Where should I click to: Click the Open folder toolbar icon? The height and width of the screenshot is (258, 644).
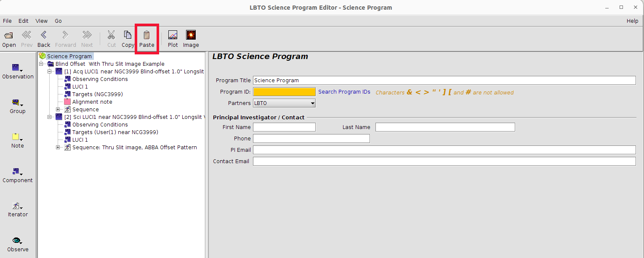point(9,35)
